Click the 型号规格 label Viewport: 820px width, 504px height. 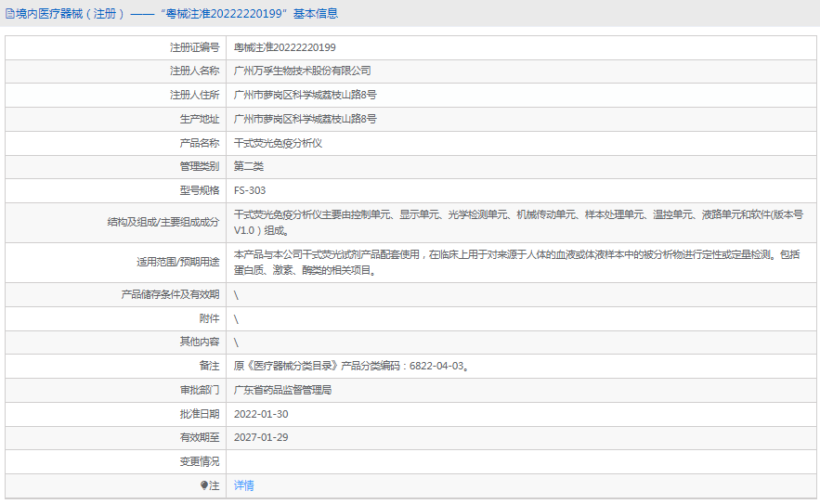click(200, 191)
